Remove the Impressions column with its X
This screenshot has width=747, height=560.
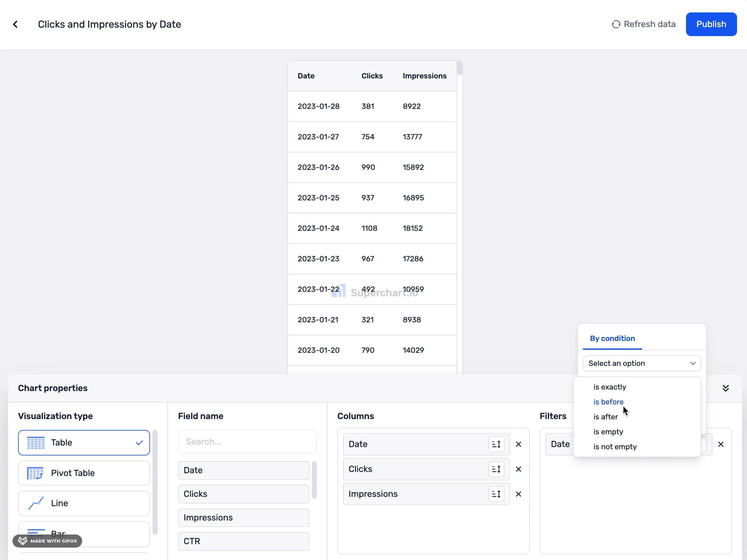pos(518,494)
